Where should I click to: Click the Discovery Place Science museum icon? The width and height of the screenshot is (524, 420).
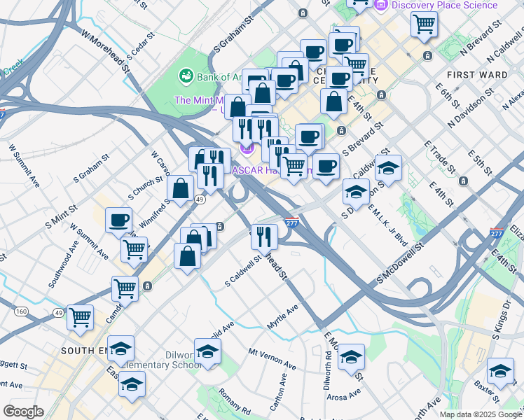coord(381,4)
